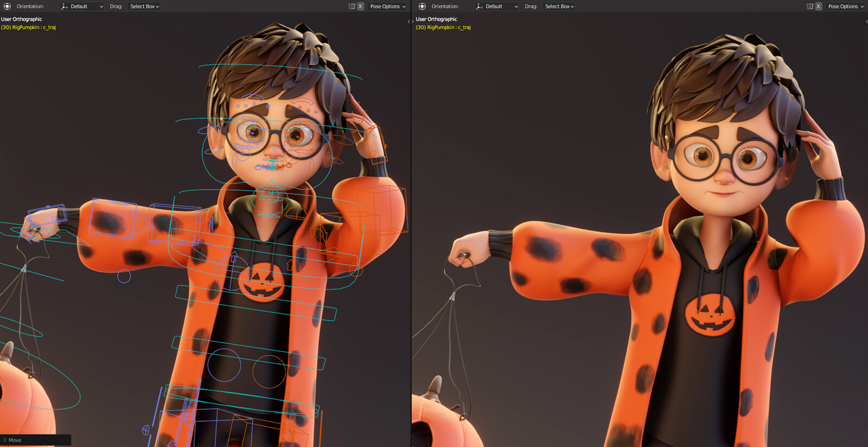Open Drag 'Select Box' dropdown in left viewport
Screen dimensions: 868x447
click(x=144, y=7)
